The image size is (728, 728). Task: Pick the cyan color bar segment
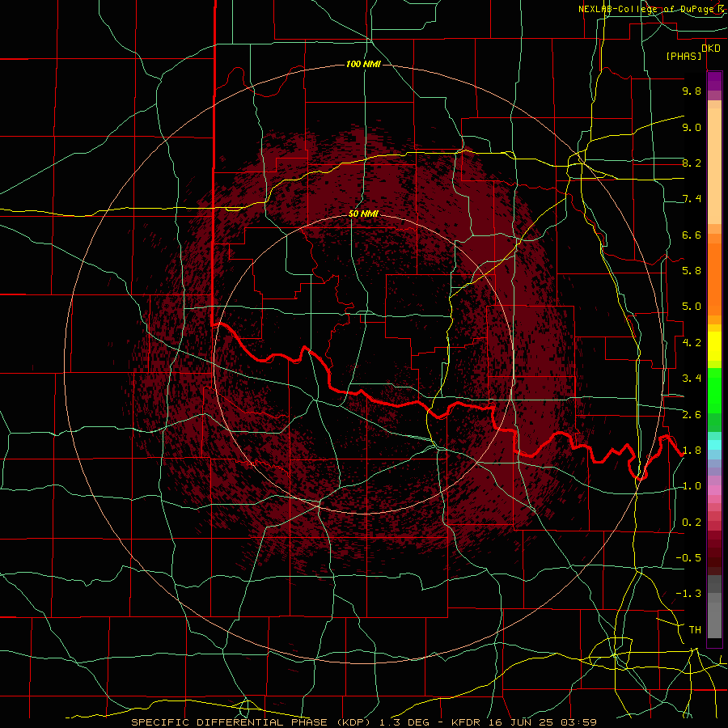(x=714, y=445)
